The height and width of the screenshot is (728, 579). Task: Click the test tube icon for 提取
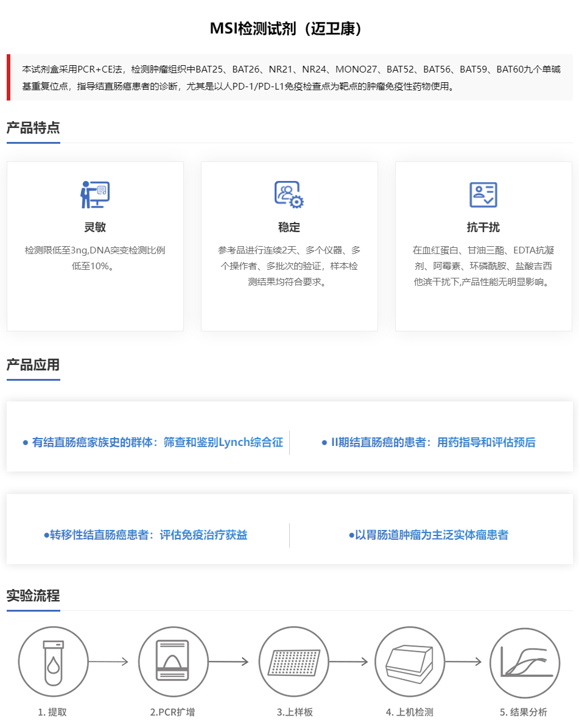point(53,662)
